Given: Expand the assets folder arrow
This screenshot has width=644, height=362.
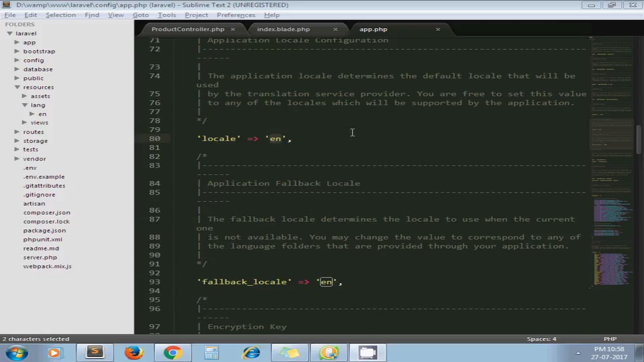Looking at the screenshot, I should [x=25, y=96].
